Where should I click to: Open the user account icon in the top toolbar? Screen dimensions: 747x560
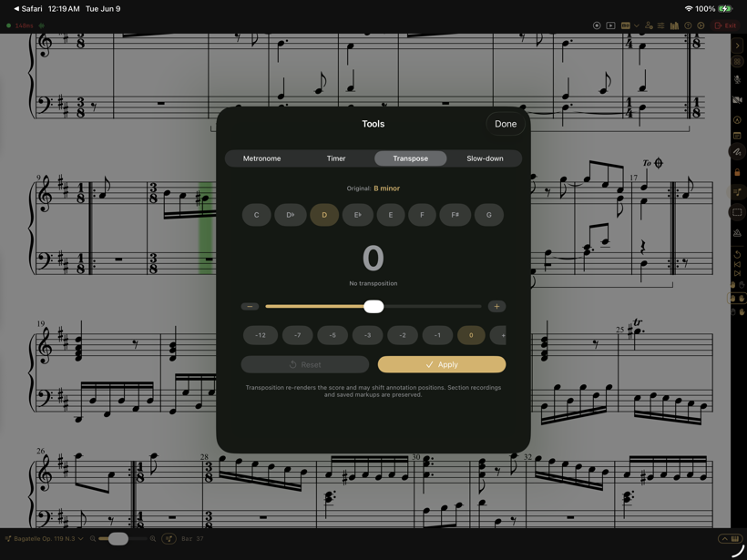649,25
